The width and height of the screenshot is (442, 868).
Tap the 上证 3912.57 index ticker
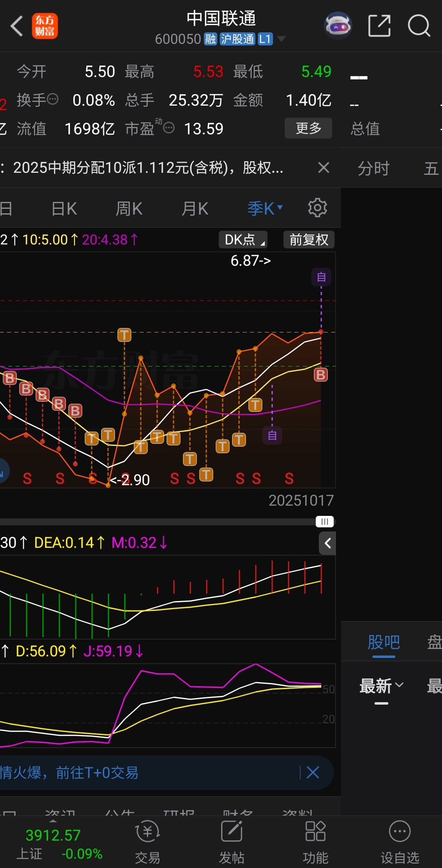tap(60, 844)
